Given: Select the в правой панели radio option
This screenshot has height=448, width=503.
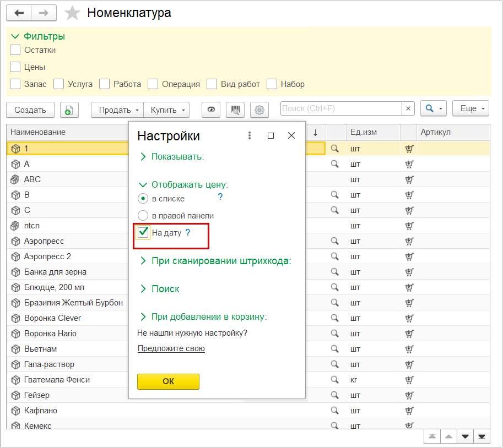Looking at the screenshot, I should click(x=143, y=216).
